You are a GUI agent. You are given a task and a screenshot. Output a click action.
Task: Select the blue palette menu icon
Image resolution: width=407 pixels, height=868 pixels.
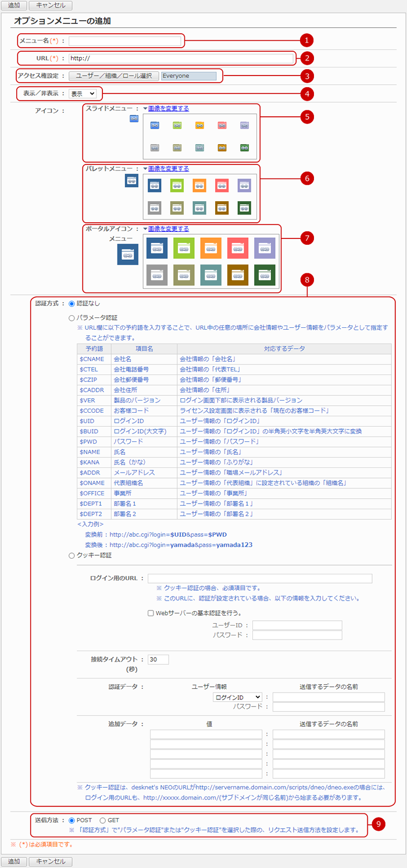coord(155,185)
